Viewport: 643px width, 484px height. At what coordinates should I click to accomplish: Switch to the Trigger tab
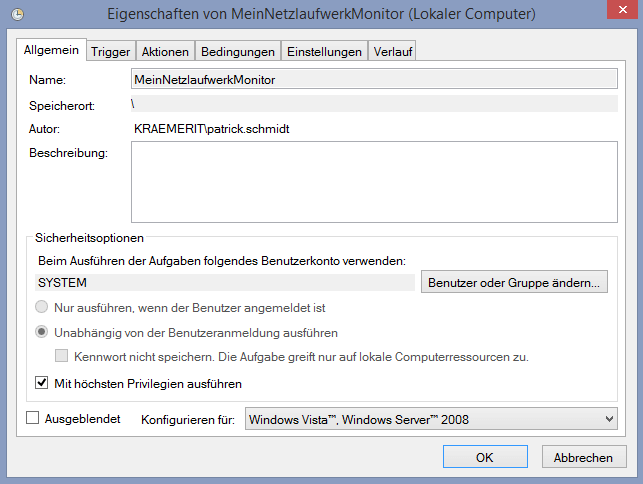coord(110,51)
